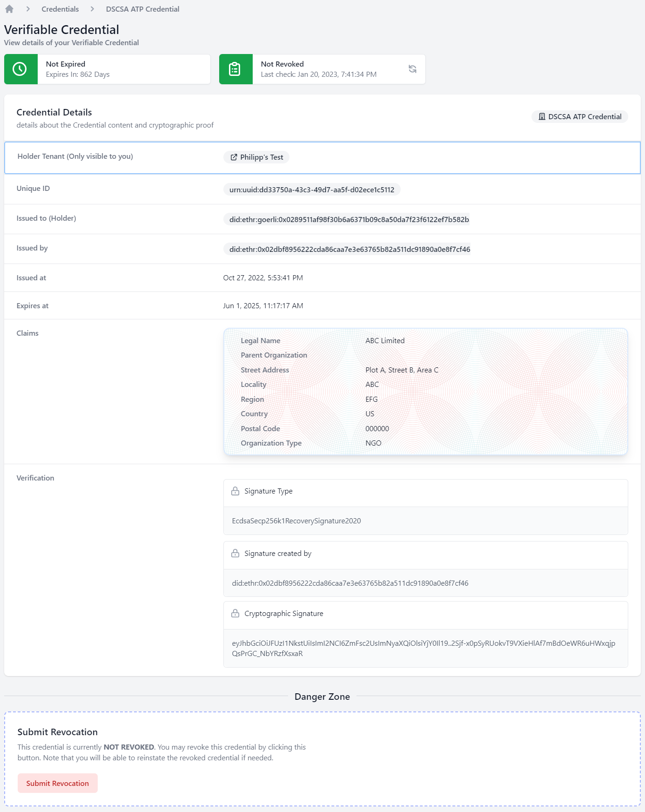
Task: Click the green clipboard revocation icon
Action: click(235, 69)
